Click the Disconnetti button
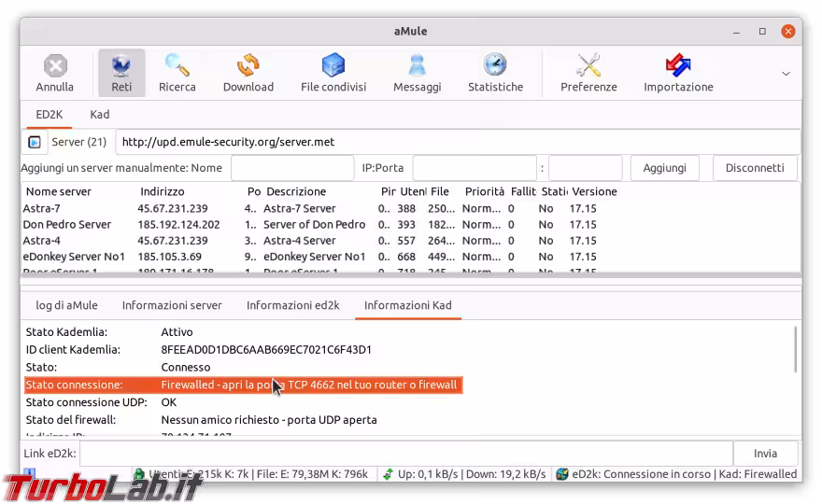 click(x=755, y=168)
